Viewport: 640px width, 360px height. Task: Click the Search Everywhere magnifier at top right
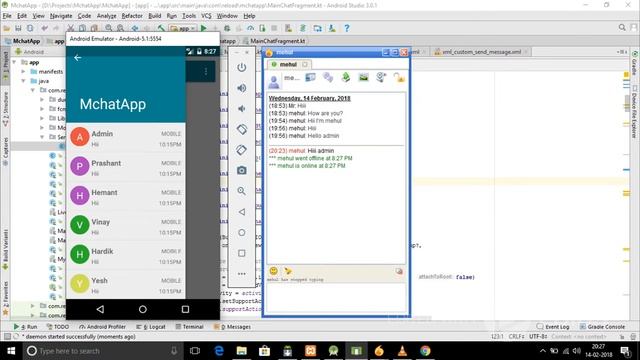[x=622, y=27]
